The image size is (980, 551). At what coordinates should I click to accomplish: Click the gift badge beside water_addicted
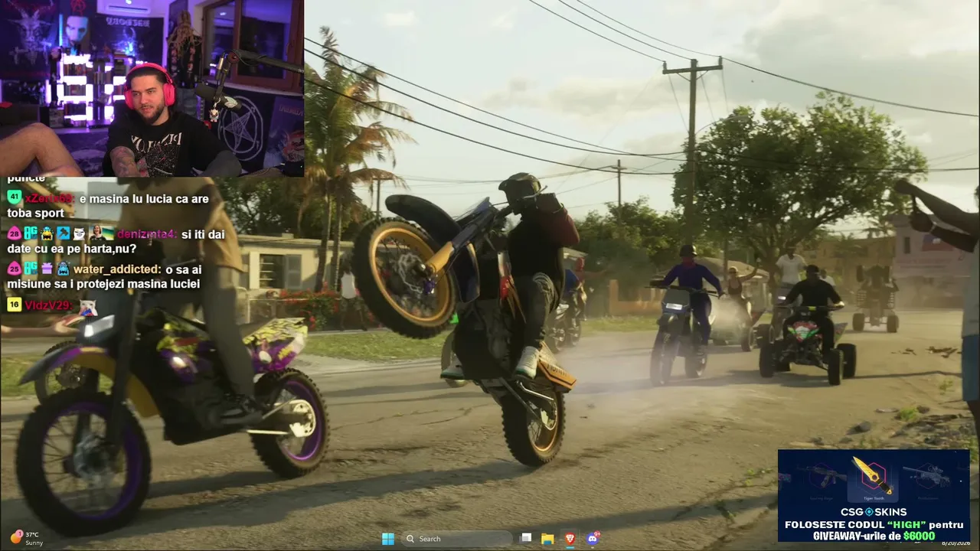point(47,269)
